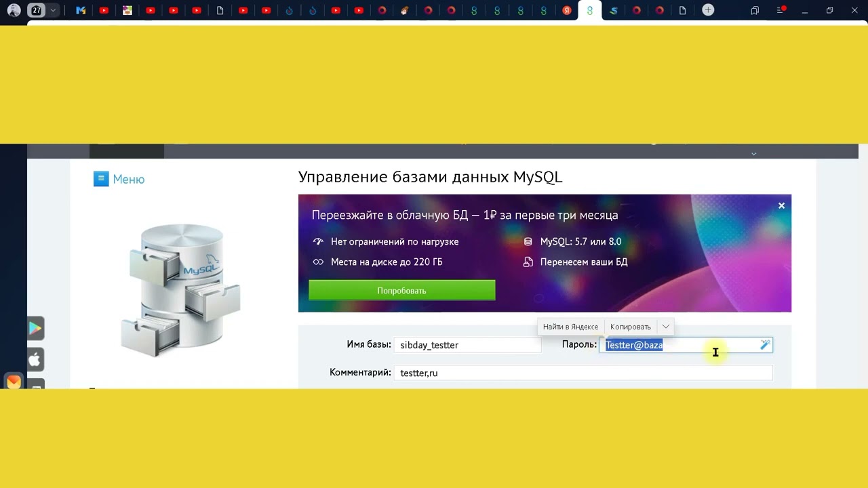868x488 pixels.
Task: Click the blue Меню hamburger icon
Action: point(101,179)
